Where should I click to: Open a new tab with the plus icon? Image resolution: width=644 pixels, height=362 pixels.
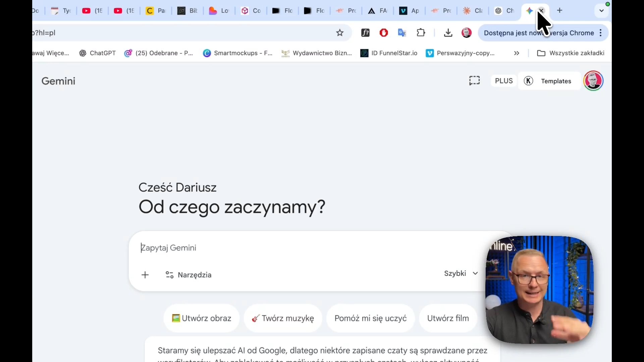click(x=559, y=11)
